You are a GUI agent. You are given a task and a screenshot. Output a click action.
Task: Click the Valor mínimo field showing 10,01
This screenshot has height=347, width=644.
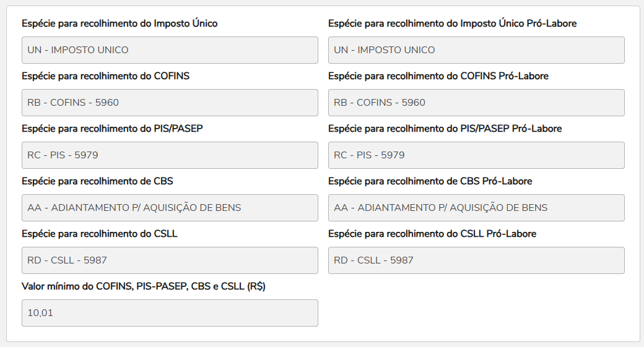tap(170, 313)
